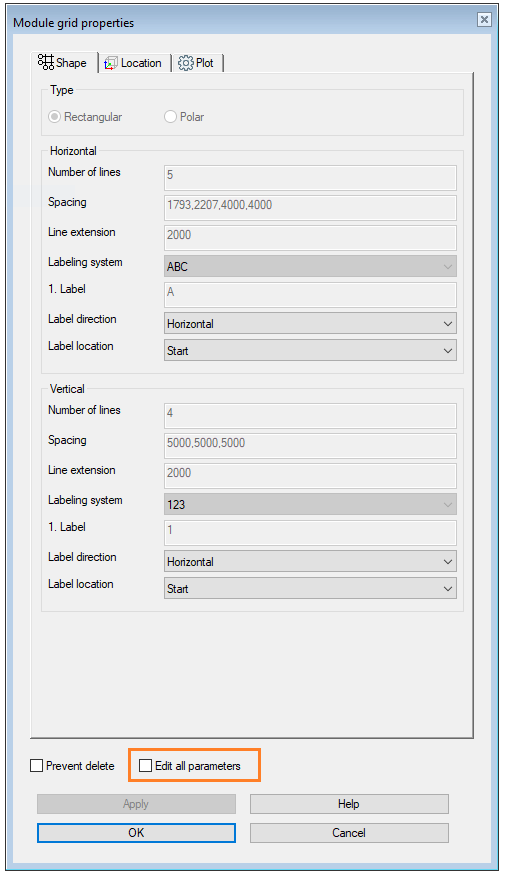Click Vertical Spacing field 5000,5000,5000
The height and width of the screenshot is (879, 508).
(x=310, y=445)
